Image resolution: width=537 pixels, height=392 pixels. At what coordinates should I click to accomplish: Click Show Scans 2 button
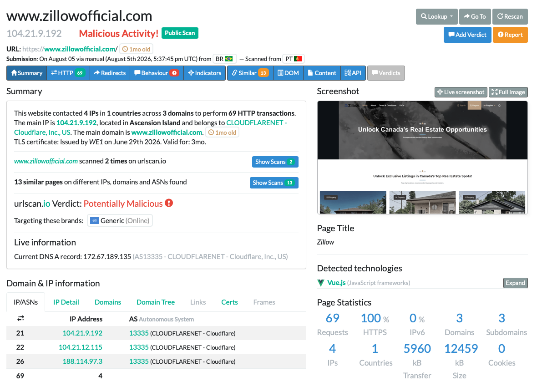pos(275,162)
